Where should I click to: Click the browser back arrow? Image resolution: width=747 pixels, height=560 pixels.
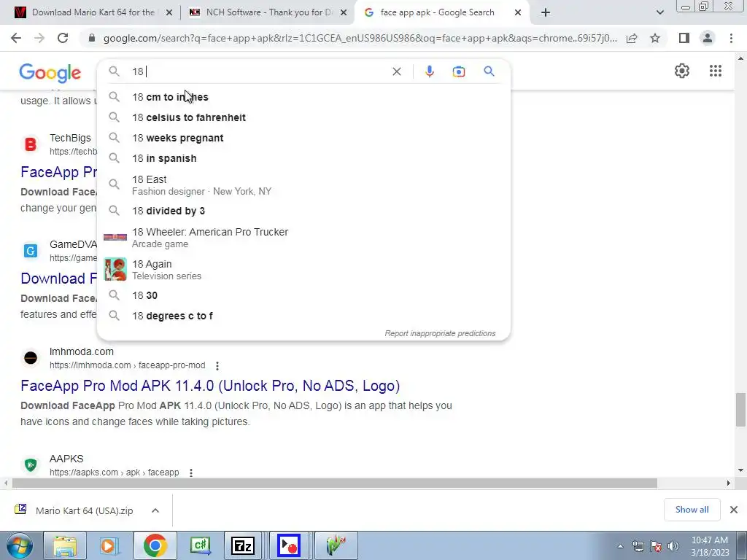click(16, 38)
